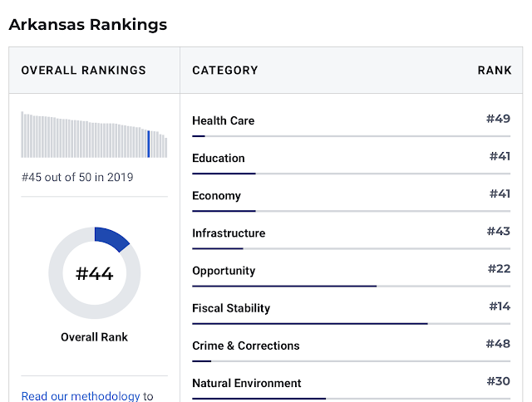The height and width of the screenshot is (402, 532).
Task: Click the #44 overall rank donut chart
Action: click(95, 272)
